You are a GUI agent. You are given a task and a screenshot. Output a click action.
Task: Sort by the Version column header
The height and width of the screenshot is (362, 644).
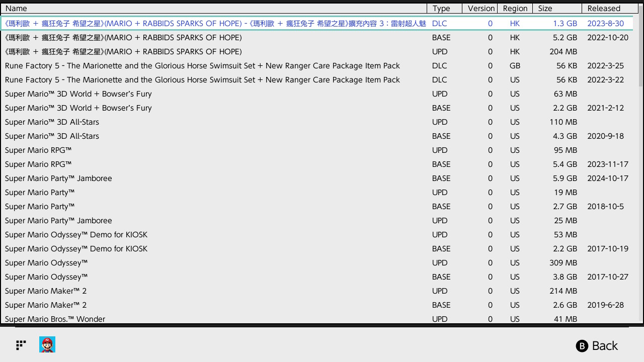(x=480, y=8)
